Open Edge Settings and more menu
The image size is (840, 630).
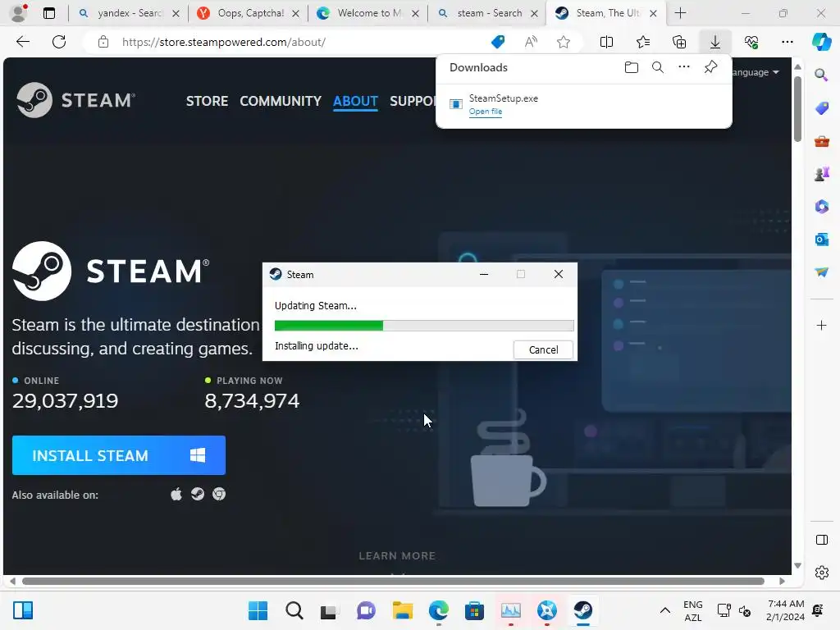click(x=787, y=42)
